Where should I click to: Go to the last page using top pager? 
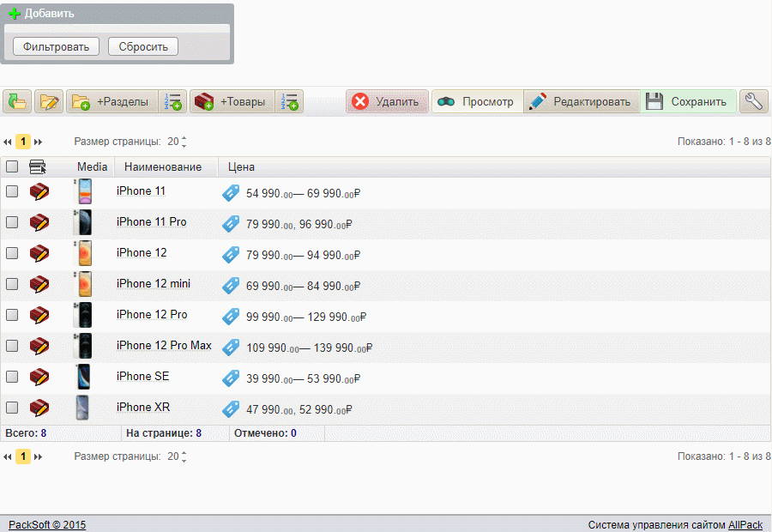(x=38, y=142)
